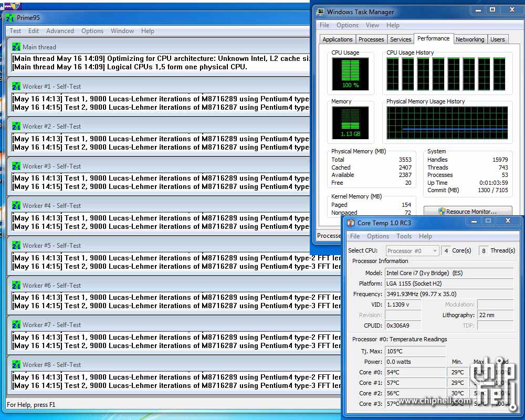Click the Main thread window icon
The image size is (525, 420).
click(x=16, y=47)
